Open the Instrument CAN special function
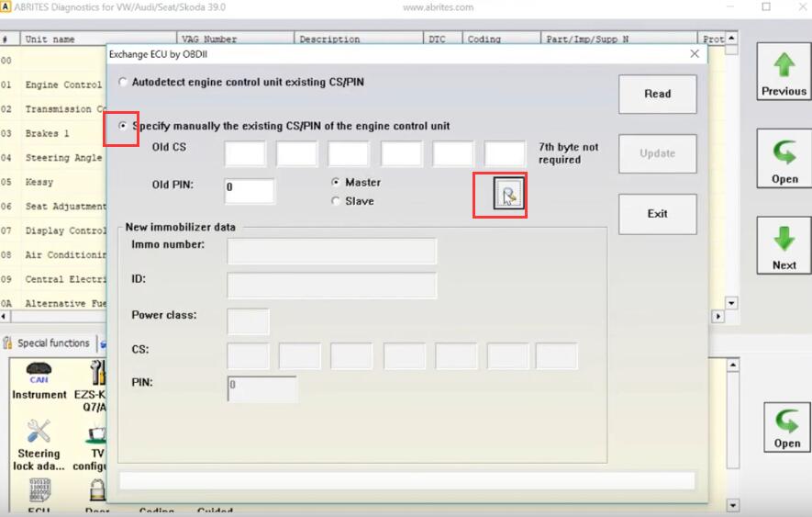The width and height of the screenshot is (812, 517). [x=39, y=381]
